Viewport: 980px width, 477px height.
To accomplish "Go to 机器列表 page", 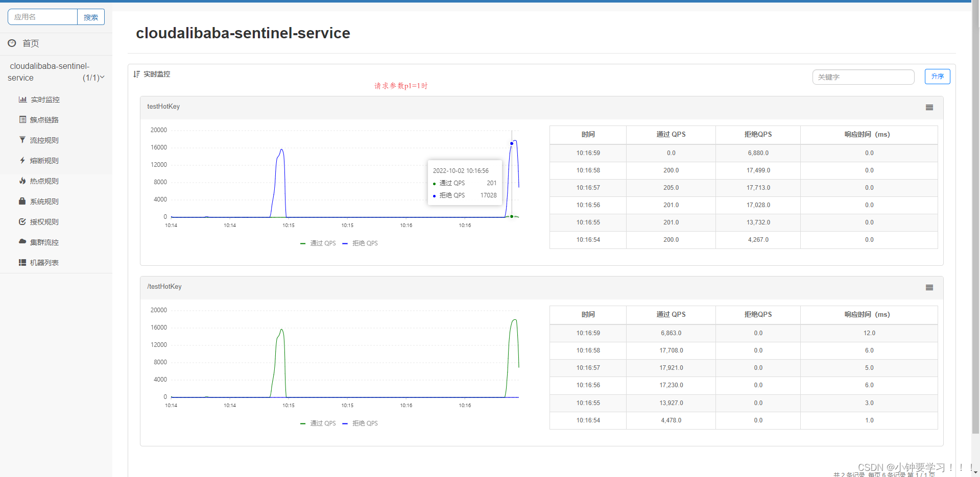I will pyautogui.click(x=44, y=263).
